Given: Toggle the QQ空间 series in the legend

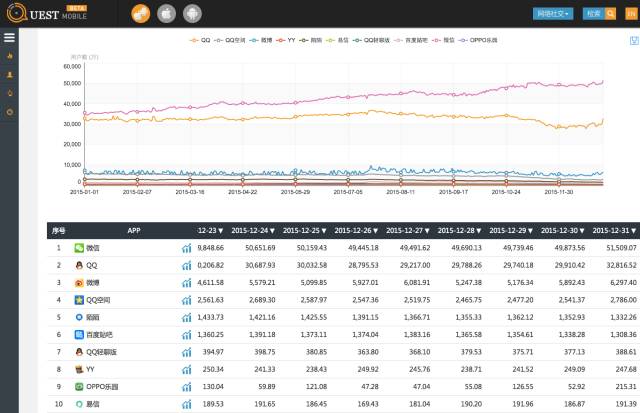Looking at the screenshot, I should 230,40.
